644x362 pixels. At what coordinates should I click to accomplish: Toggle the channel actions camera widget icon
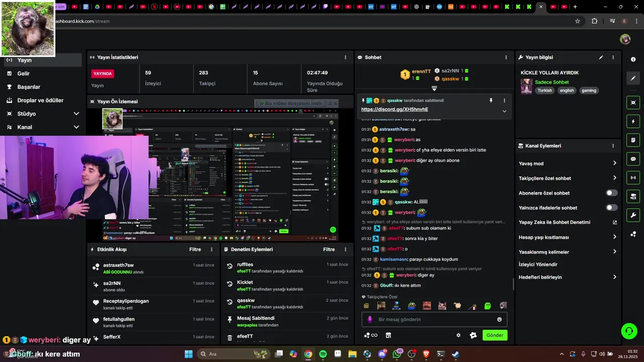pos(633,196)
